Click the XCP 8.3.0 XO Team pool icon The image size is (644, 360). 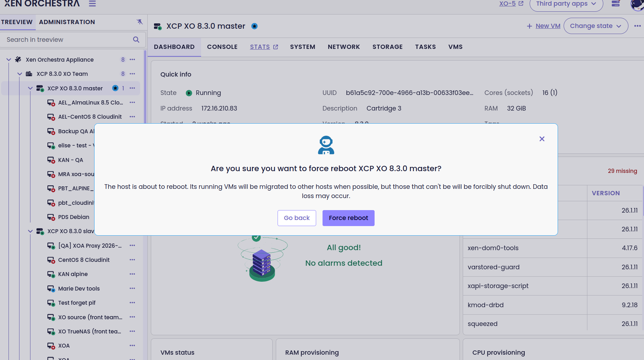tap(29, 74)
